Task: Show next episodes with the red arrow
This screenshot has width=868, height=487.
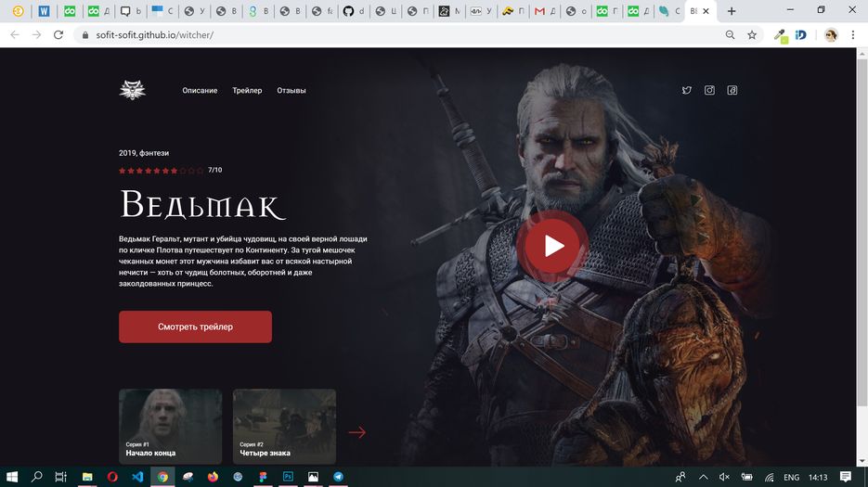Action: (x=357, y=431)
